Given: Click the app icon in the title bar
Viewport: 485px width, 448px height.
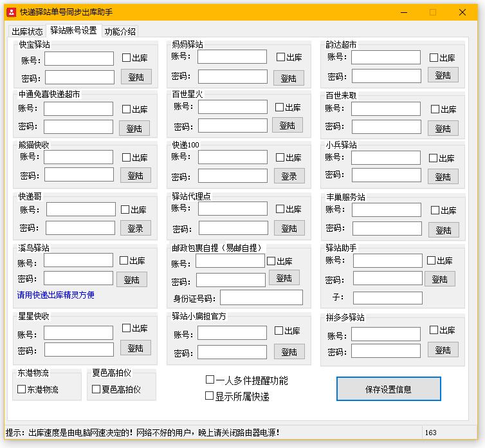Looking at the screenshot, I should 11,12.
